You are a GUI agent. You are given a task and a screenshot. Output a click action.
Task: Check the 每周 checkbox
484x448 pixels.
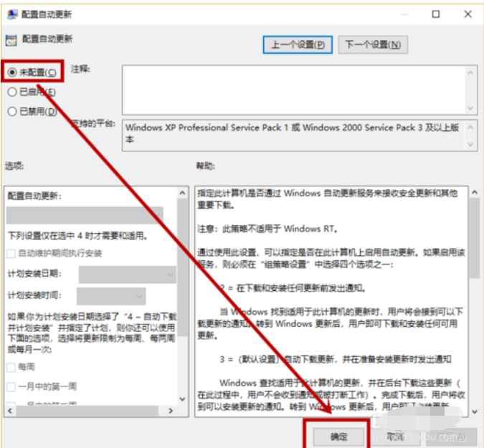point(11,366)
